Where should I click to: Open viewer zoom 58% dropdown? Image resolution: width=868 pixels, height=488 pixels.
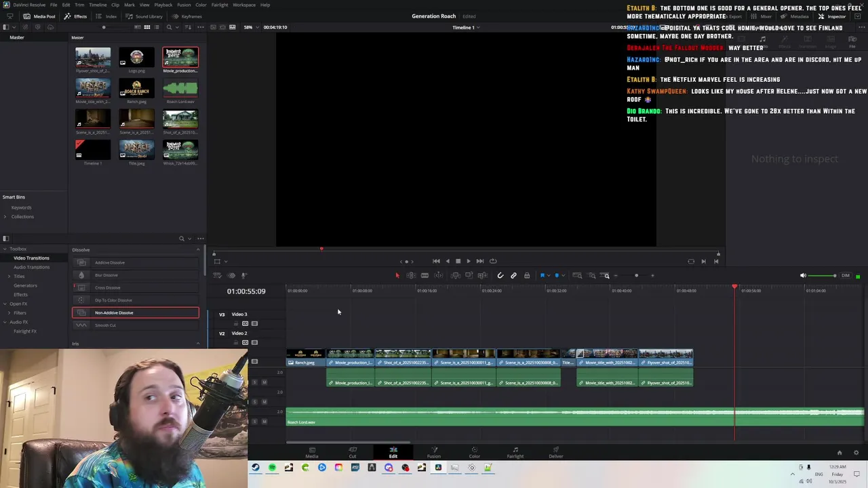pyautogui.click(x=250, y=27)
